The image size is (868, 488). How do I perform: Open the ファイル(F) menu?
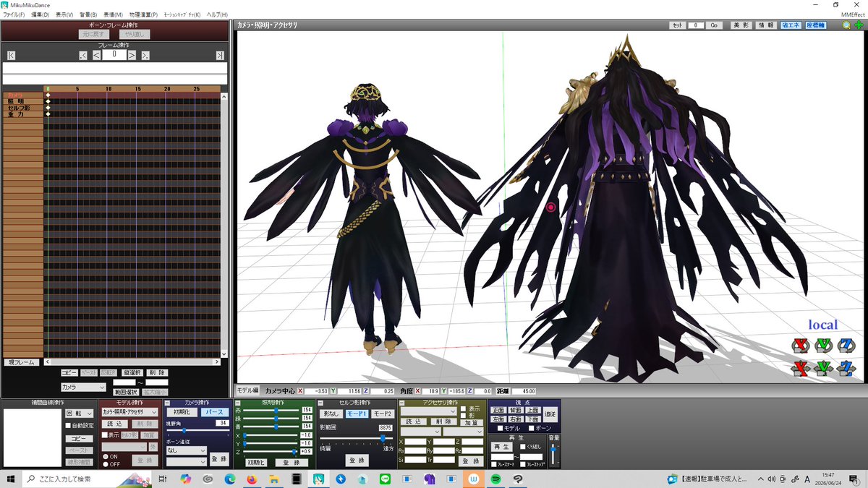tap(14, 14)
